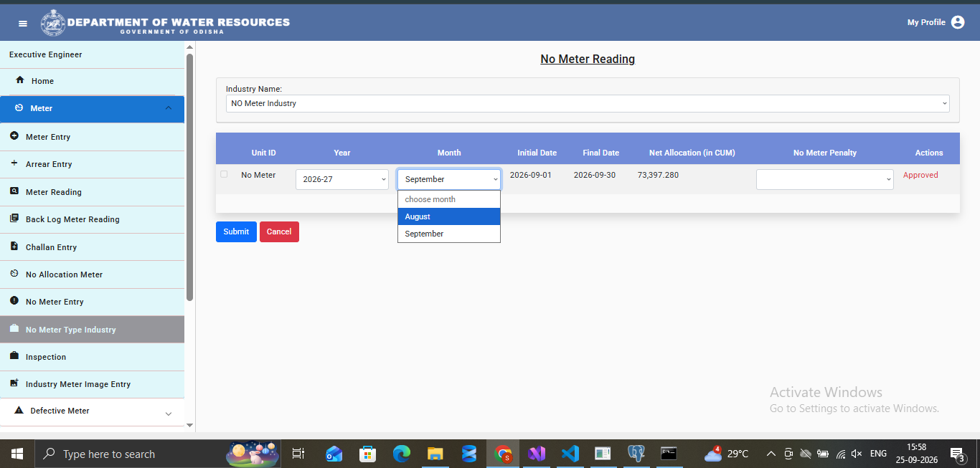The height and width of the screenshot is (468, 980).
Task: Click the No Allocation Meter gauge icon
Action: [14, 274]
